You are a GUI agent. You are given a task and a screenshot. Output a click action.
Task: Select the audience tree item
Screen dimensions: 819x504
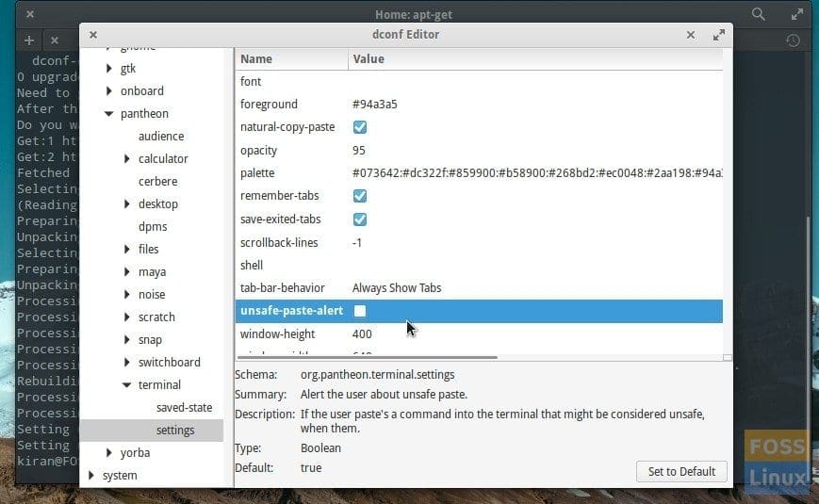(161, 137)
